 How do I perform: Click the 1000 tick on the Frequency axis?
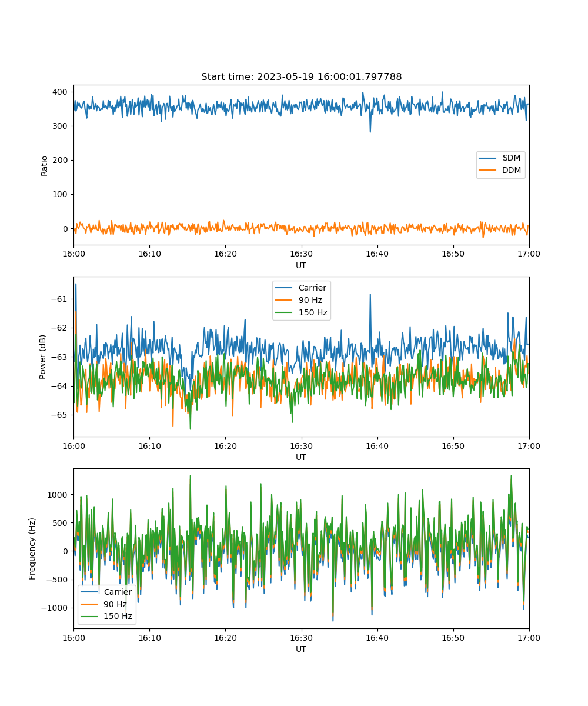pyautogui.click(x=59, y=495)
